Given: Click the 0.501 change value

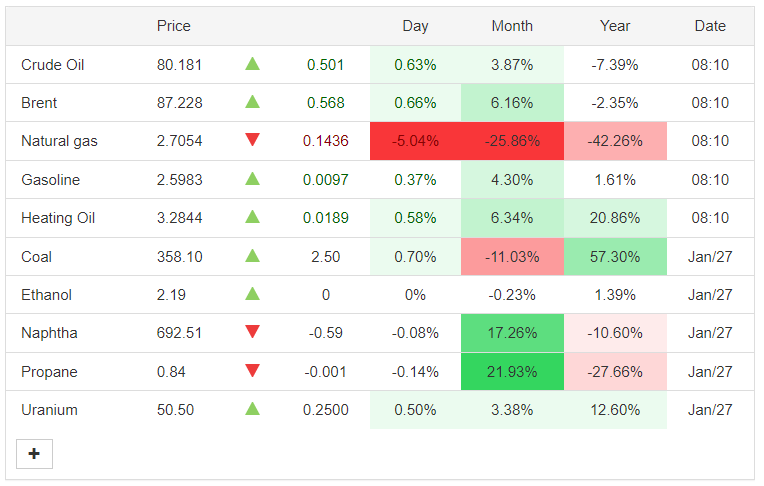Looking at the screenshot, I should click(325, 65).
